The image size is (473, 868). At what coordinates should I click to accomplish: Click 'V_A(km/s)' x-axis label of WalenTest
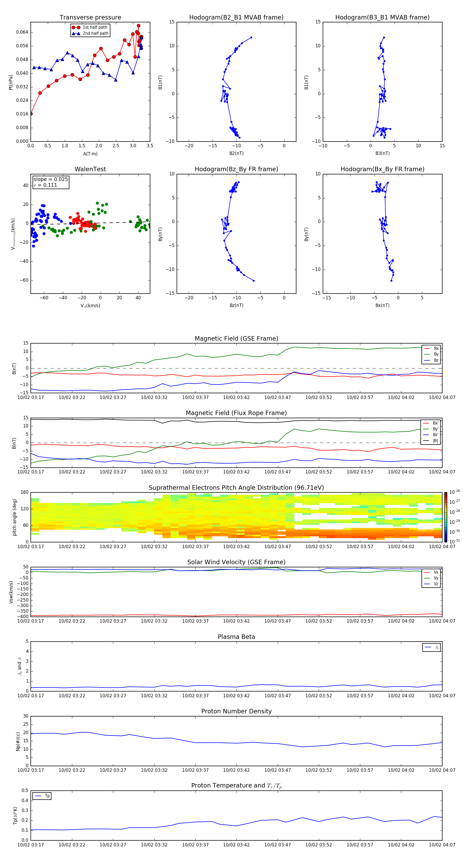(90, 306)
